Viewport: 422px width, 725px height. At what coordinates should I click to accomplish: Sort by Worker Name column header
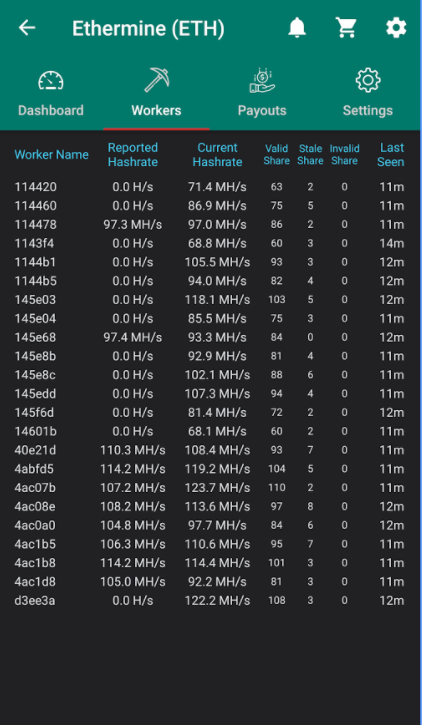click(51, 155)
